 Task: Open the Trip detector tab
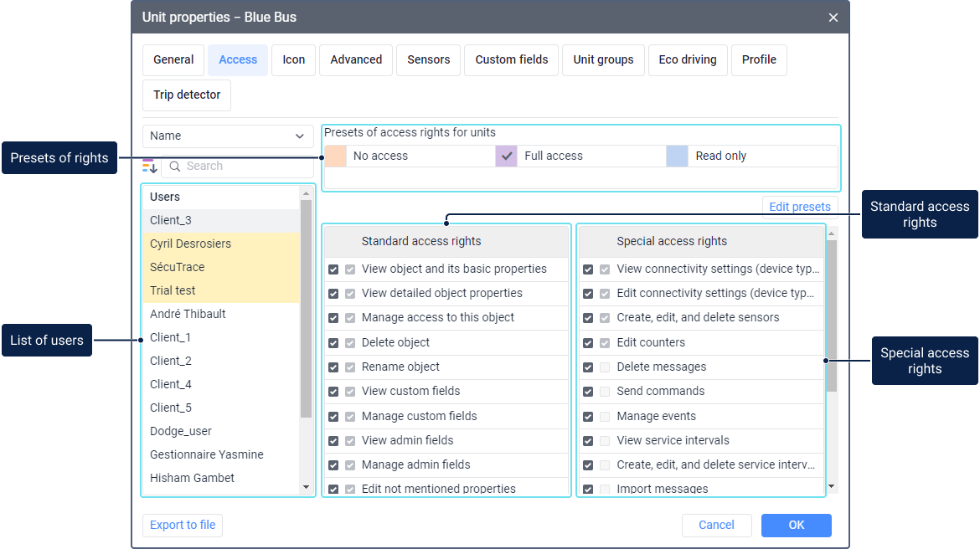point(187,95)
